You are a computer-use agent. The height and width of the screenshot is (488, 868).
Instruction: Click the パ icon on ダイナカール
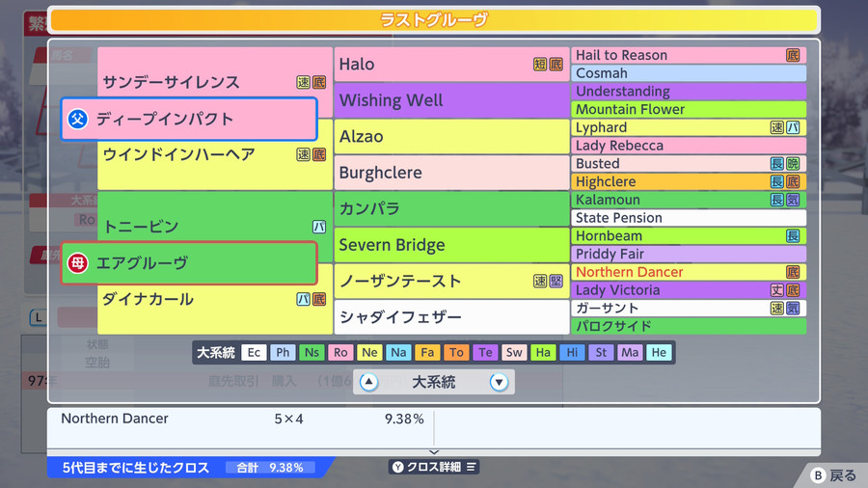[x=303, y=299]
